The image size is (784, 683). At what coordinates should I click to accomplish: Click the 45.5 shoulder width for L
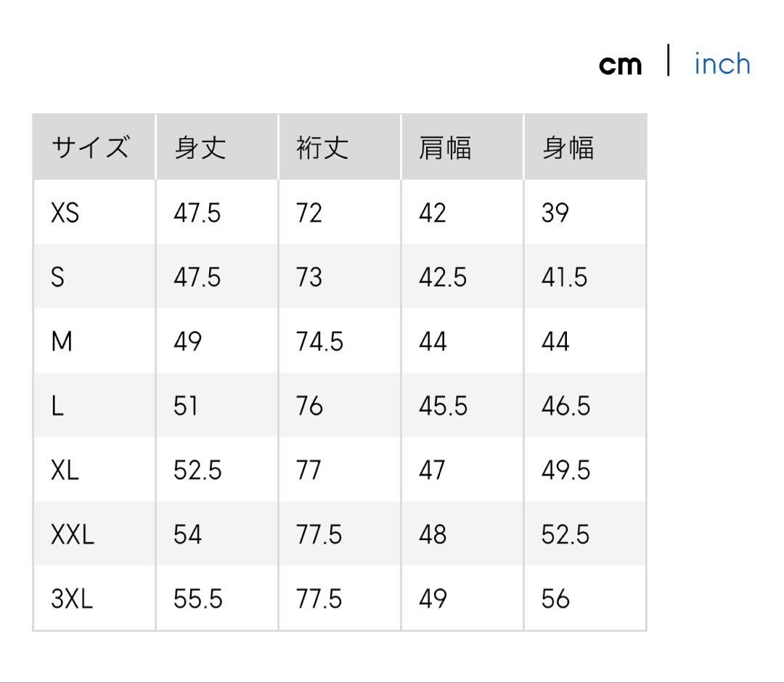[x=443, y=406]
